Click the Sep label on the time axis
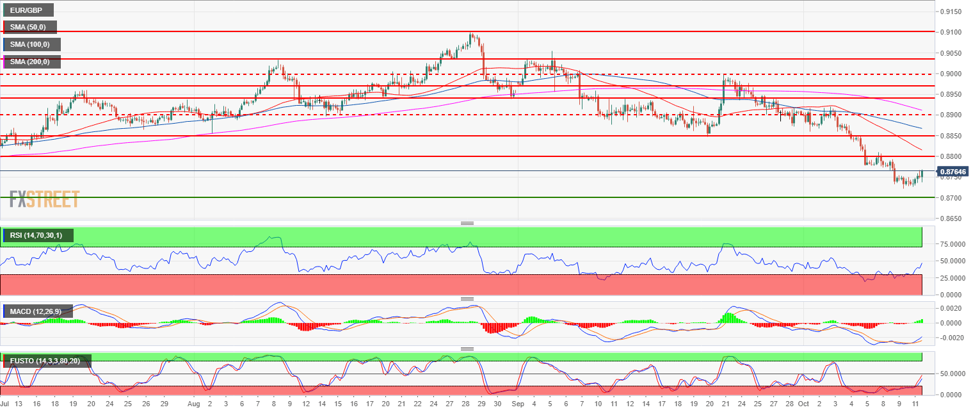 point(518,405)
